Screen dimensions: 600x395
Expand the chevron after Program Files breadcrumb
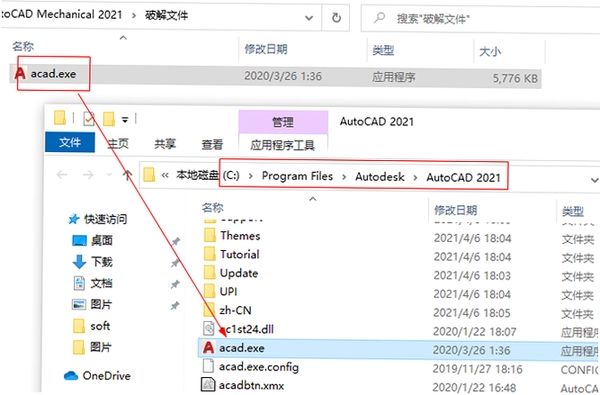[x=344, y=177]
